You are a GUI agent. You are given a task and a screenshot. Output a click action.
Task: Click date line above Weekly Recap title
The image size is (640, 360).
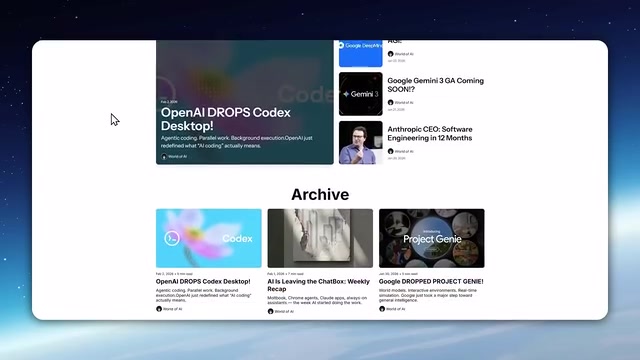[x=286, y=274]
